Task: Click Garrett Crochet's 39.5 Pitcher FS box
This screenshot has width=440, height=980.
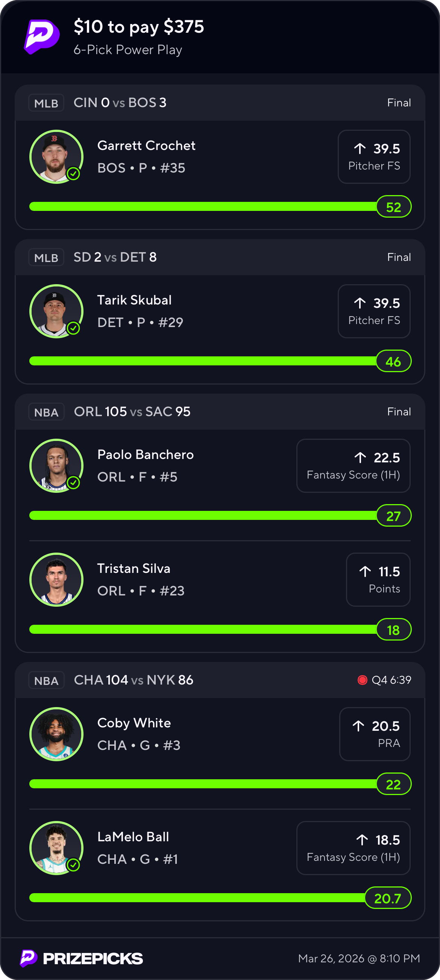Action: click(374, 157)
